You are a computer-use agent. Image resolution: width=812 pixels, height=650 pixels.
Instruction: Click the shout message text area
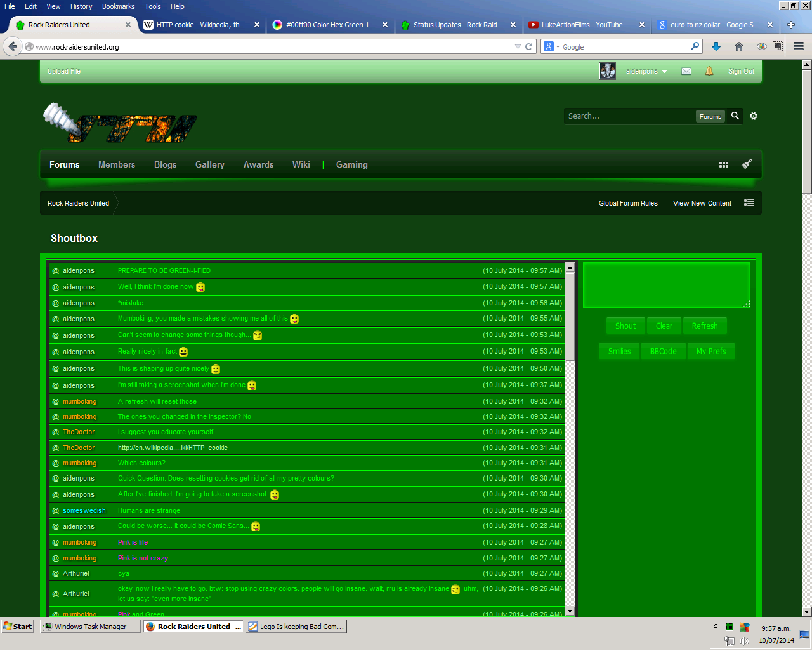(x=667, y=285)
